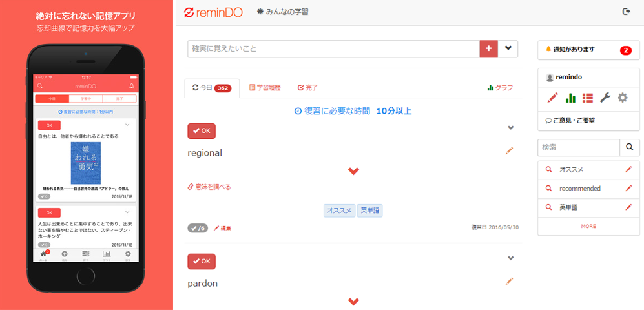
Task: Select 今日 tab in phone mockup
Action: pyautogui.click(x=52, y=99)
